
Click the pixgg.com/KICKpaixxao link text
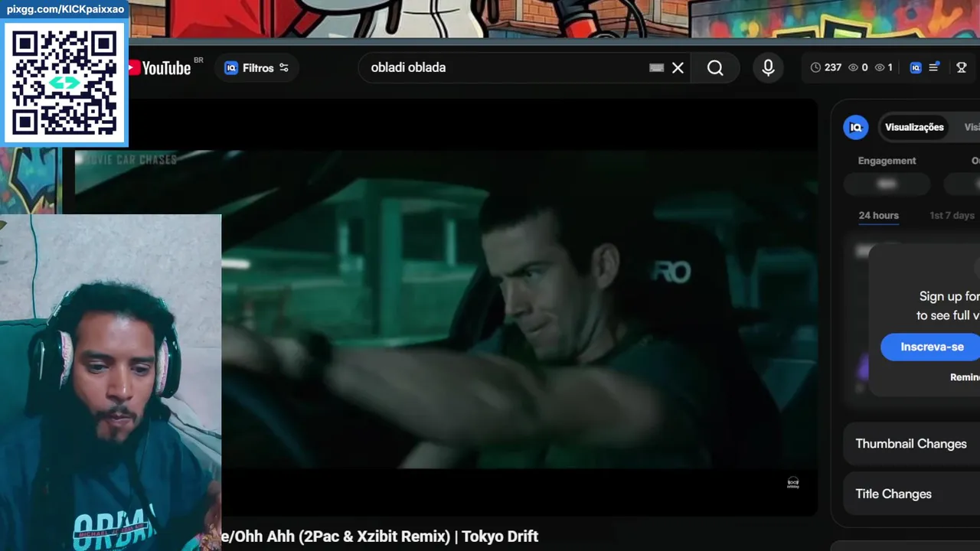65,9
